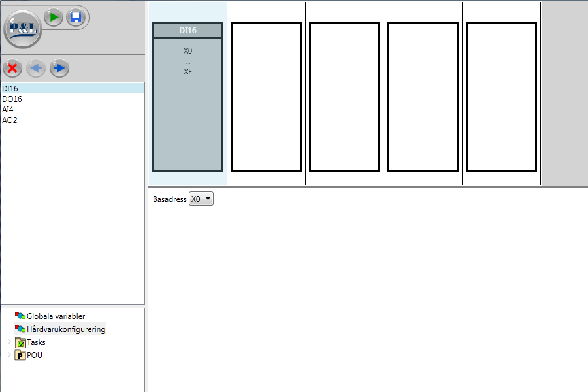The width and height of the screenshot is (588, 392).
Task: Expand the POU tree node
Action: 9,355
